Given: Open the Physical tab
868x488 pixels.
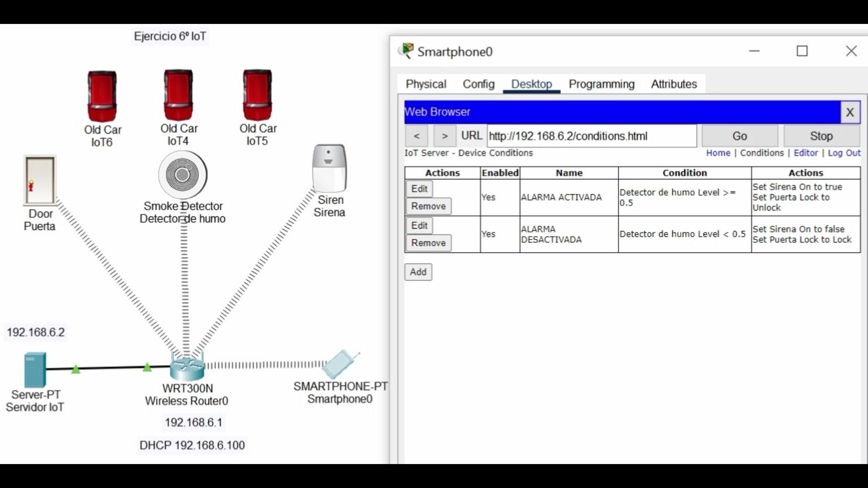Looking at the screenshot, I should (425, 84).
